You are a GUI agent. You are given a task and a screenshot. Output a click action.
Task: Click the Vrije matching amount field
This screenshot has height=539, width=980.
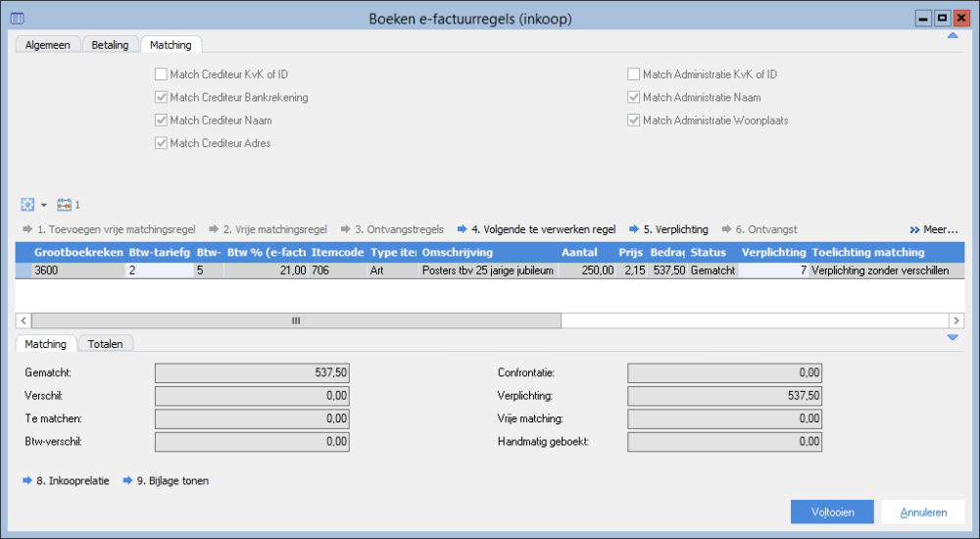tap(724, 418)
